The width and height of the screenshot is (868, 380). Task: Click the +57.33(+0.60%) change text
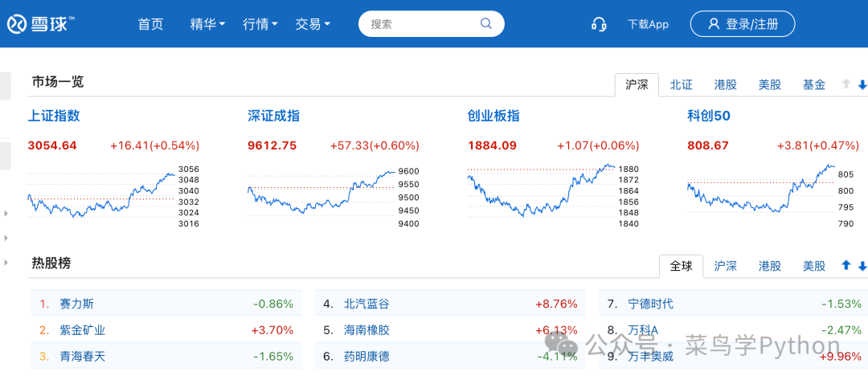tap(375, 146)
